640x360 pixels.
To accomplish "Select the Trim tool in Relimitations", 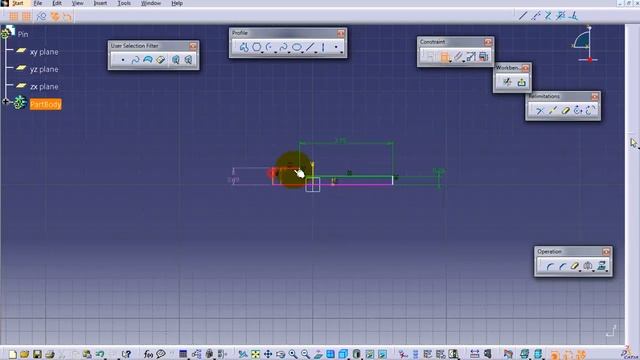I will coord(540,111).
